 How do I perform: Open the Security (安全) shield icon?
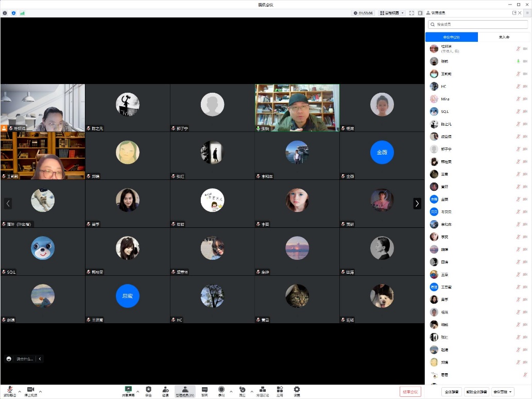coord(148,390)
